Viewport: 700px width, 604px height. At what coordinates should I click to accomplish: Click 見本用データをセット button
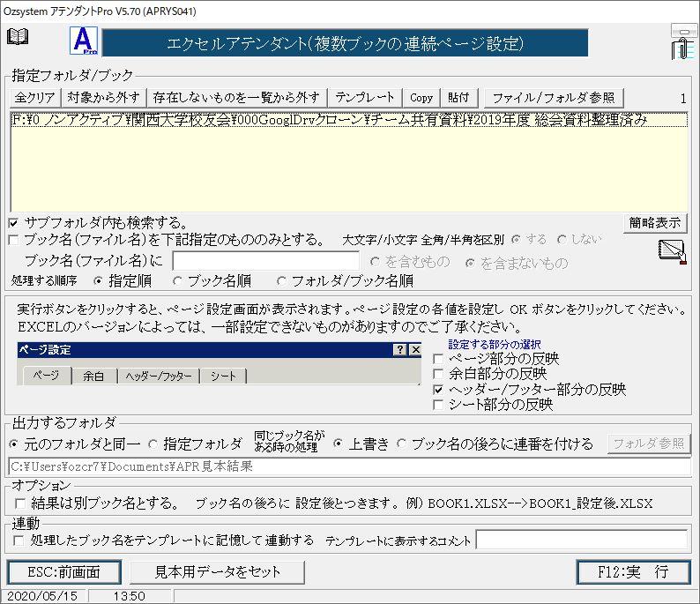[x=218, y=572]
